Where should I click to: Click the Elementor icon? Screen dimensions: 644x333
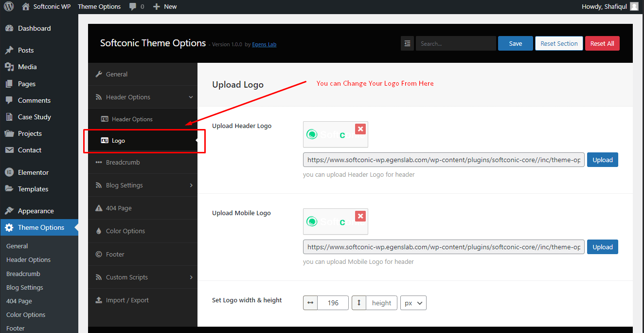[x=9, y=172]
